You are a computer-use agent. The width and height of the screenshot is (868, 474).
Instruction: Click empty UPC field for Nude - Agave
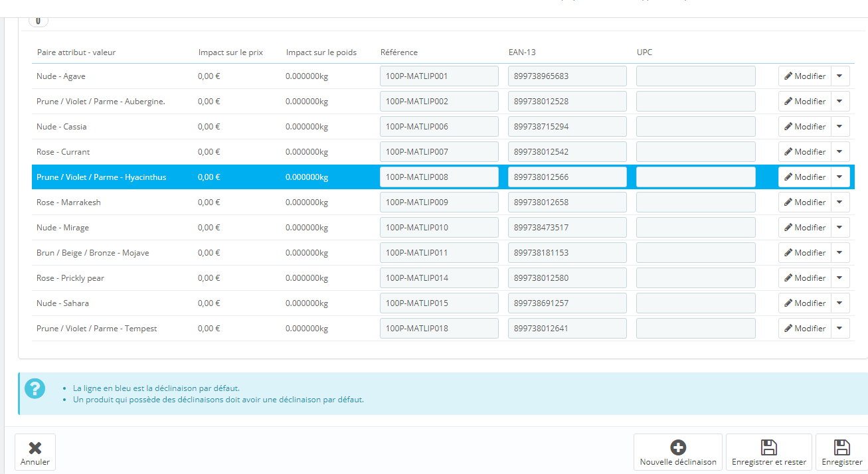pos(696,76)
